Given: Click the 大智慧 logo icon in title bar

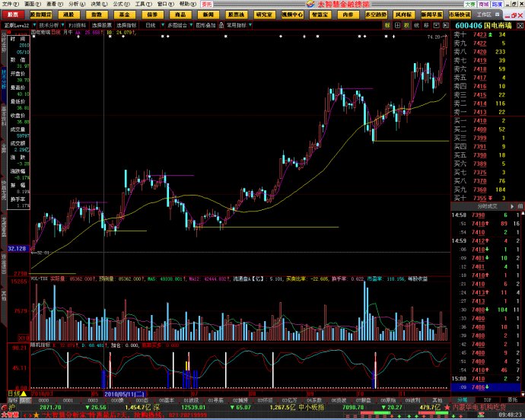Looking at the screenshot, I should coord(310,4).
